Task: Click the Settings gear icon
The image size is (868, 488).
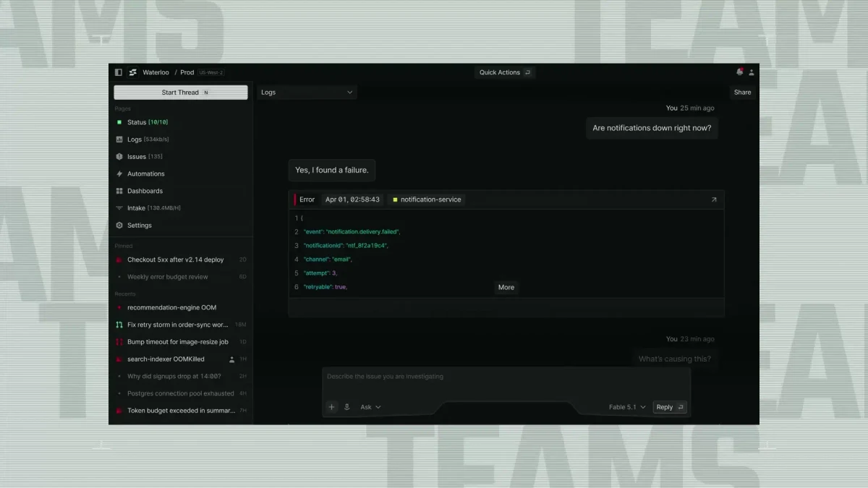Action: [119, 226]
